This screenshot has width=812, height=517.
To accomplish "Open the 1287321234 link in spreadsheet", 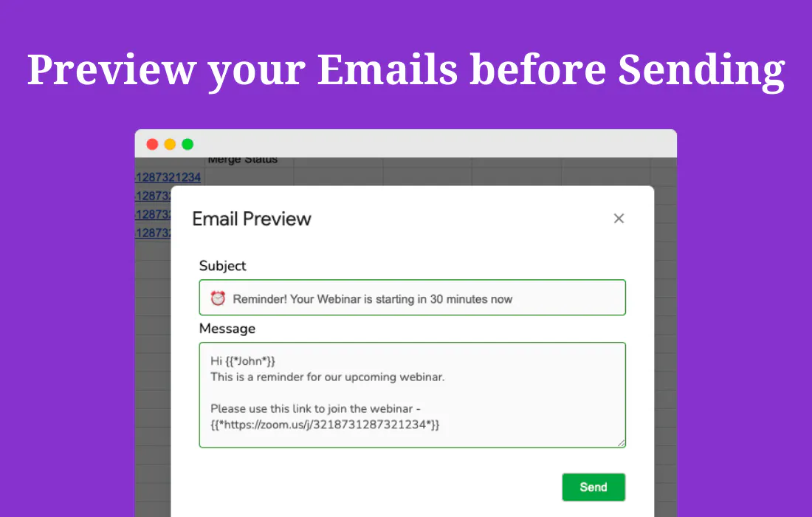I will [x=168, y=177].
